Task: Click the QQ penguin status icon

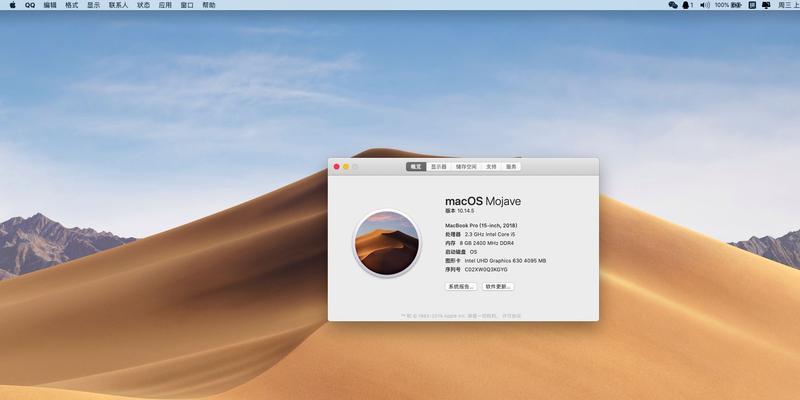Action: click(688, 5)
